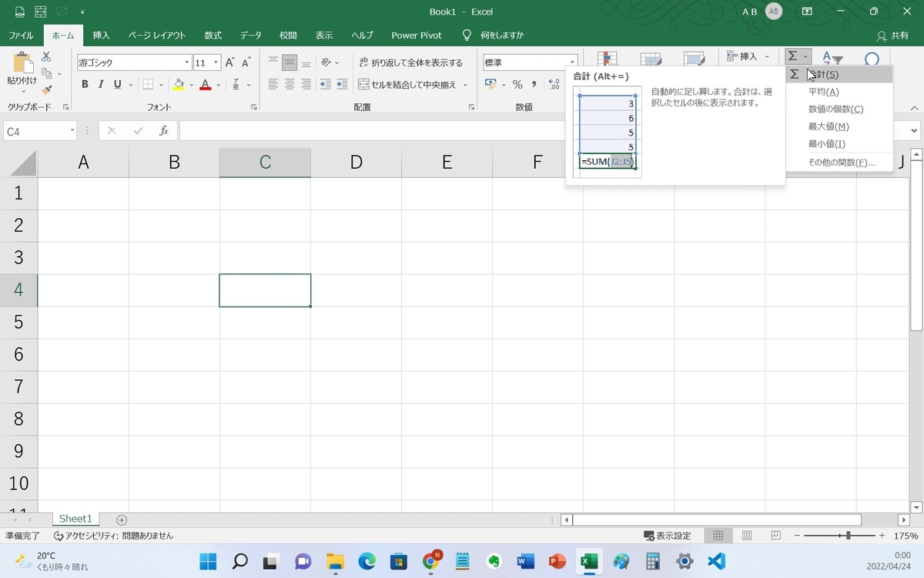Open the ファイル tab
This screenshot has height=578, width=924.
tap(21, 35)
